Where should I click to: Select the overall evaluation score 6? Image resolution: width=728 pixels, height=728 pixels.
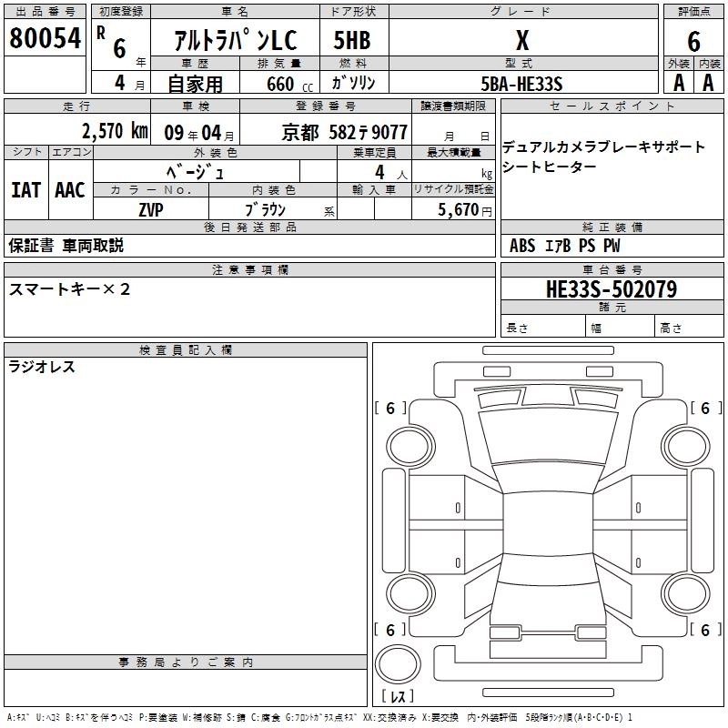[x=693, y=40]
